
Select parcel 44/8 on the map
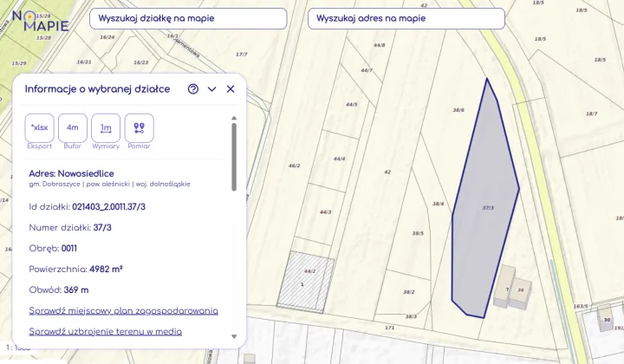380,45
